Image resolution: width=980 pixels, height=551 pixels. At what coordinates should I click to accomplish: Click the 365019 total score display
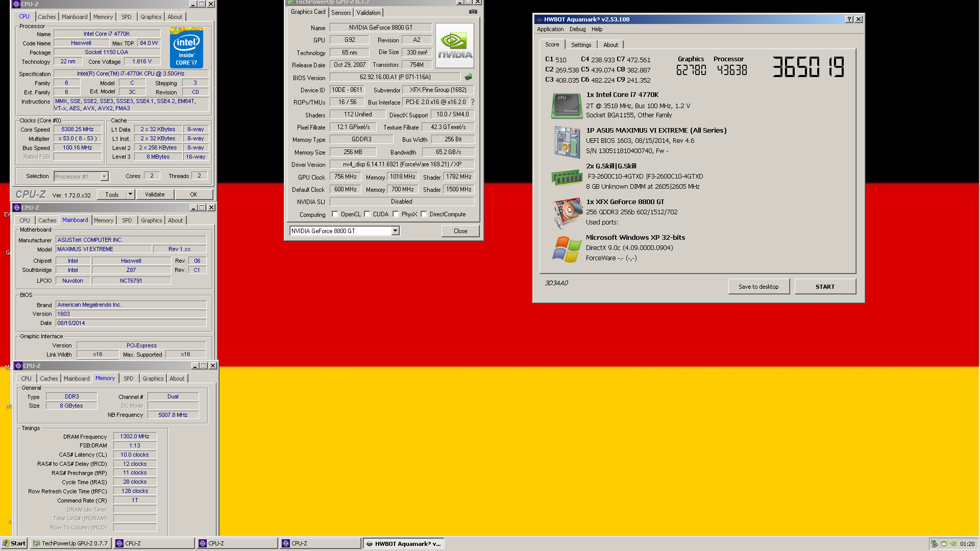coord(808,67)
